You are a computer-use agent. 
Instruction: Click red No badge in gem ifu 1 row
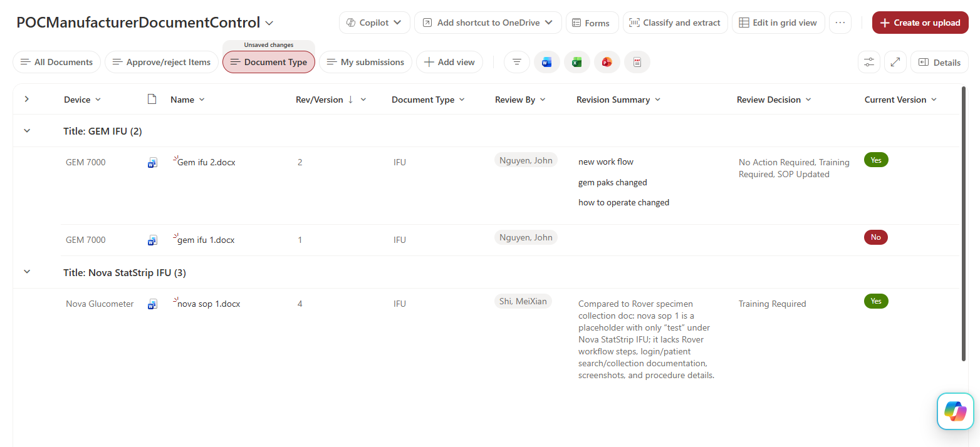pyautogui.click(x=876, y=237)
